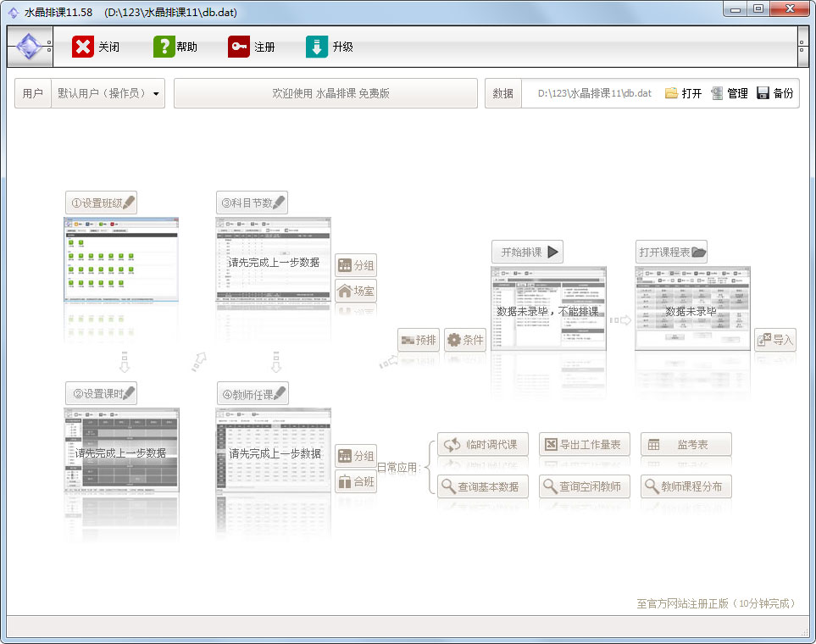
Task: Click the 预排 pre-arrange button
Action: pos(419,341)
